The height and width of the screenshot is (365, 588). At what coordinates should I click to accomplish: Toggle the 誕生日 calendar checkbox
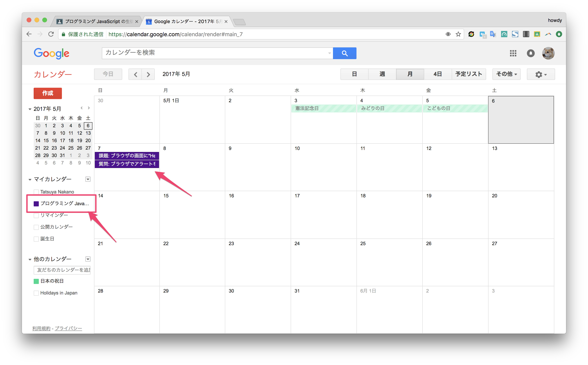click(x=36, y=239)
